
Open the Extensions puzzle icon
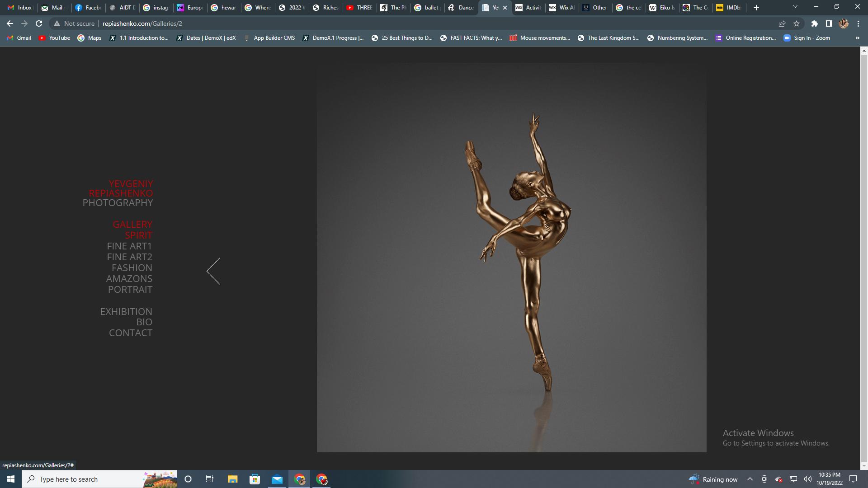pos(814,23)
